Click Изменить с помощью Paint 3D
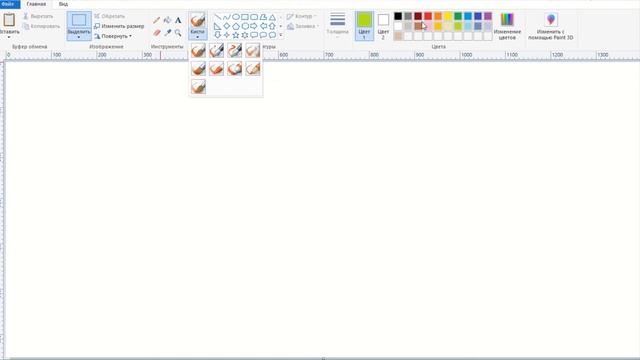The width and height of the screenshot is (640, 360). click(551, 26)
